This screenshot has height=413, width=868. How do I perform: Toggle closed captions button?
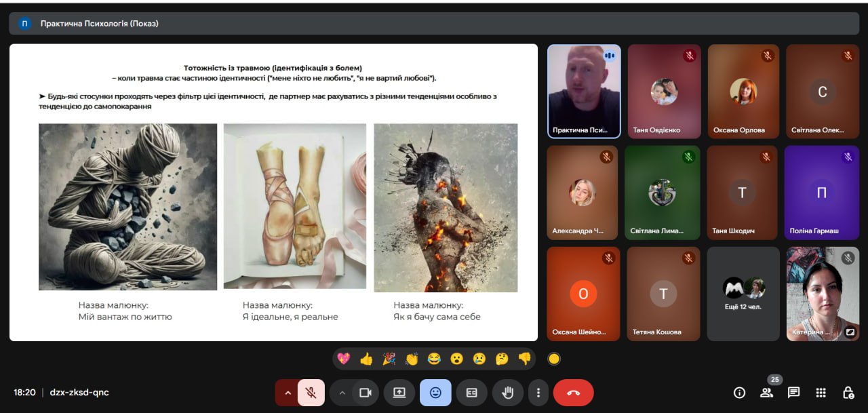coord(471,393)
